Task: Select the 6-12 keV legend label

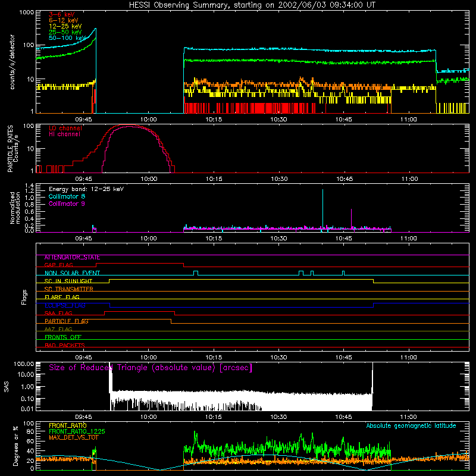Action: point(64,20)
